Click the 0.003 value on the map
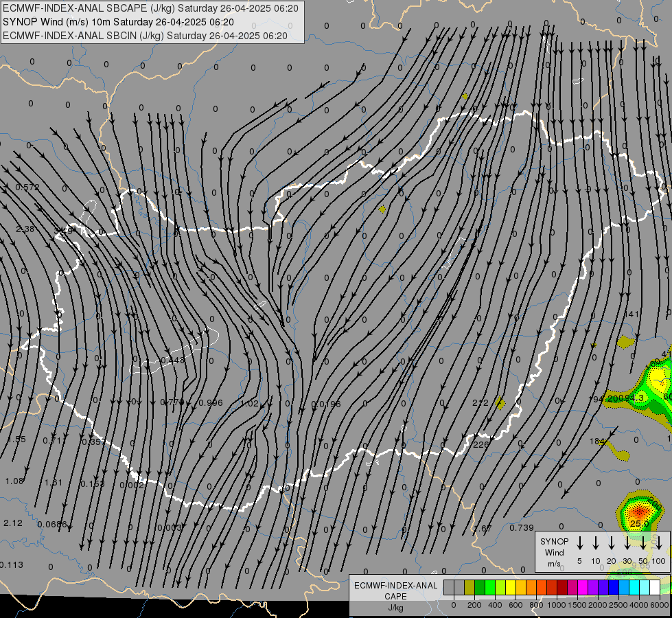Screen dimensions: 672x618 [170, 527]
